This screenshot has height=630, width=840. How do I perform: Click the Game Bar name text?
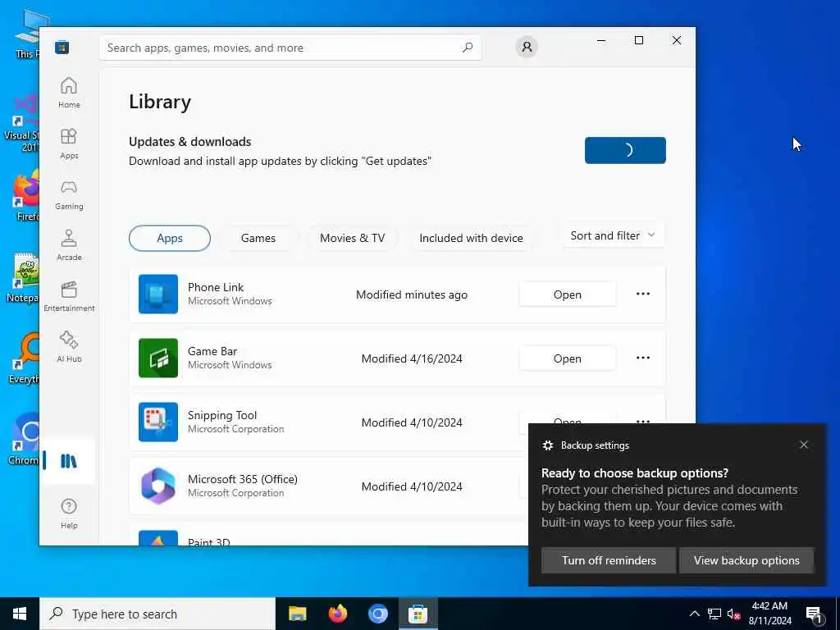(x=212, y=351)
